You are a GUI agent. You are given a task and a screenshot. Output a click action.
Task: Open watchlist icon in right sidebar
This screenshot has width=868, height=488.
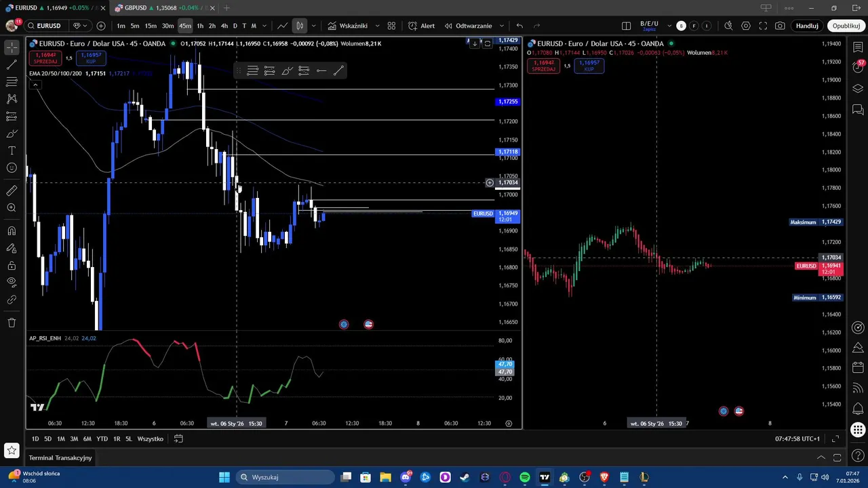click(x=858, y=47)
